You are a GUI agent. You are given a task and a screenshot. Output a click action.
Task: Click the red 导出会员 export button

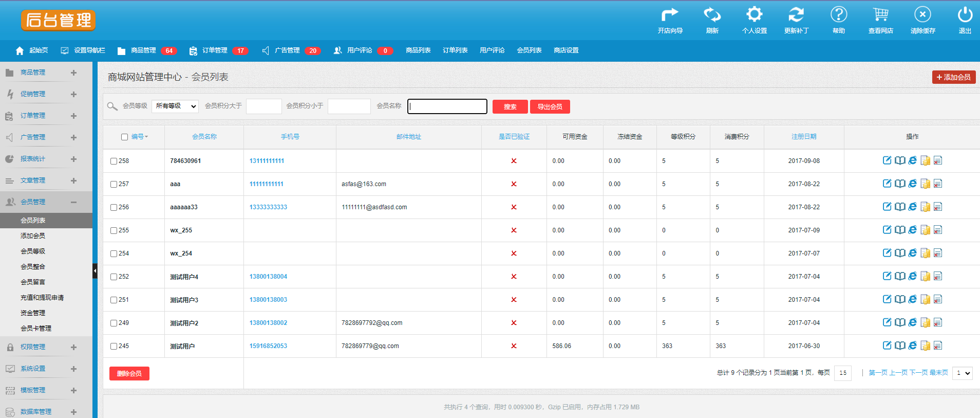(550, 106)
